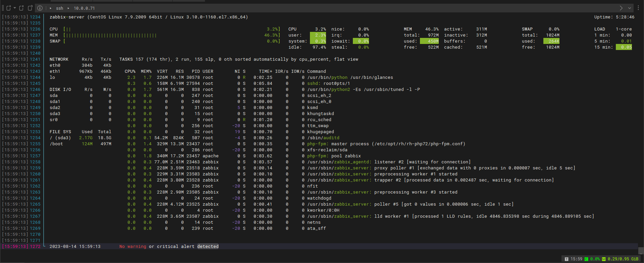The image size is (644, 263).
Task: Click the highlighted 450M used memory value
Action: (x=429, y=41)
